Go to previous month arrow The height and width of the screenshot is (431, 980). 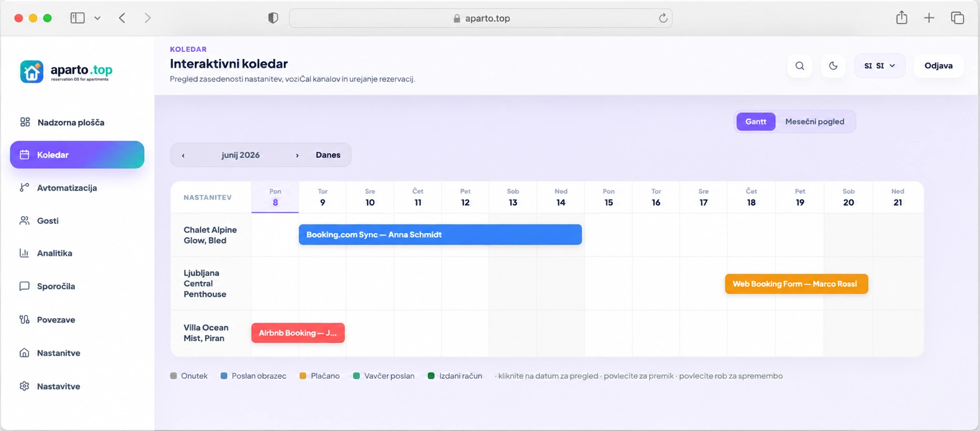(183, 155)
